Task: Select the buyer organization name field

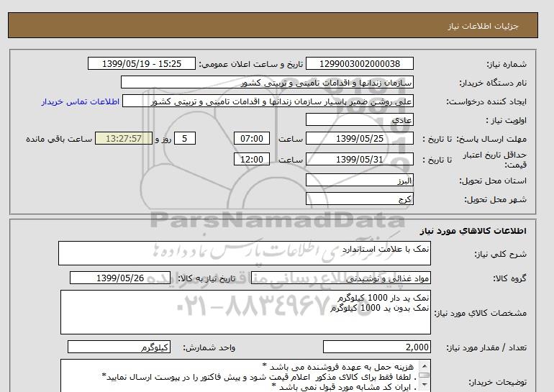Action: coord(267,82)
